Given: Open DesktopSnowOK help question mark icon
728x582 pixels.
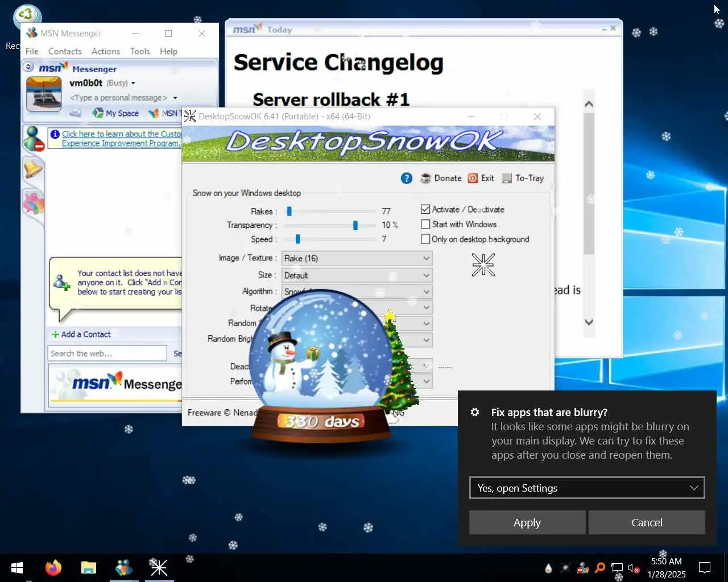Looking at the screenshot, I should click(406, 178).
